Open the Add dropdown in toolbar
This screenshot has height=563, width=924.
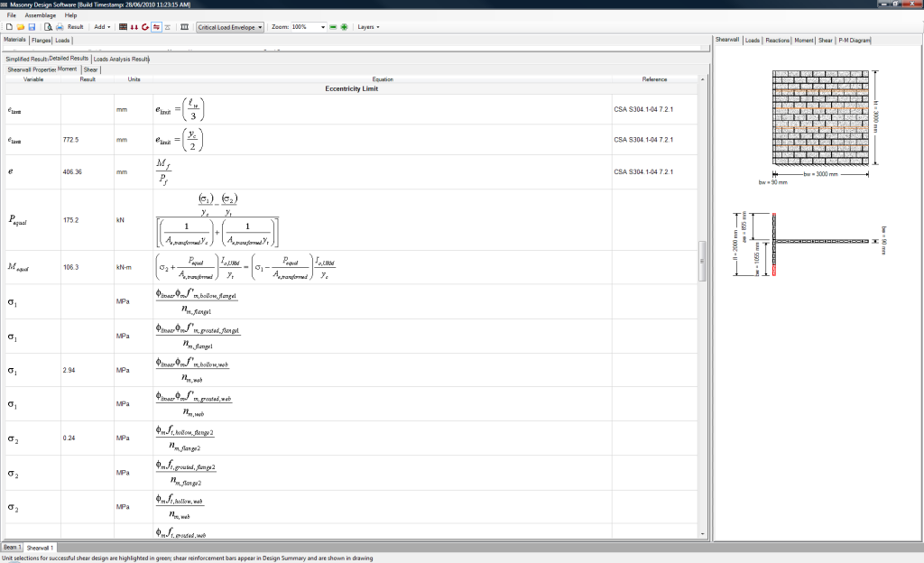pos(103,27)
